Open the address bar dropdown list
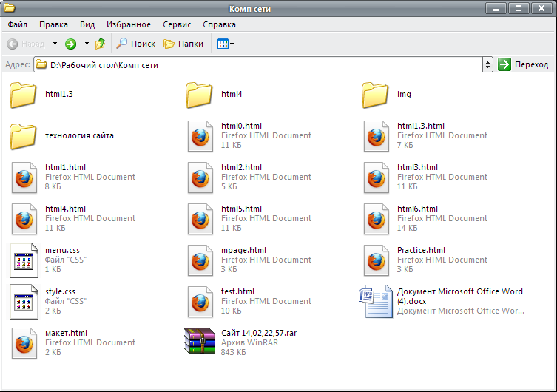The image size is (557, 392). [x=487, y=64]
